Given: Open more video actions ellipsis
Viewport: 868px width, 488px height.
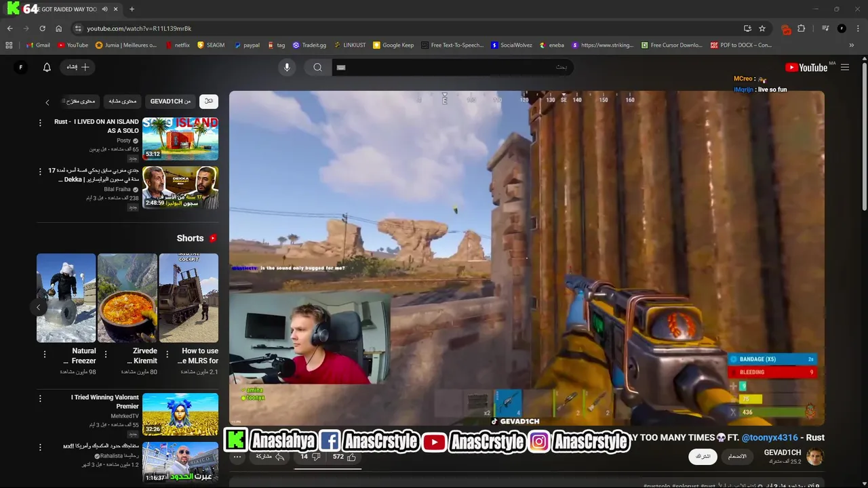Looking at the screenshot, I should coord(237,457).
